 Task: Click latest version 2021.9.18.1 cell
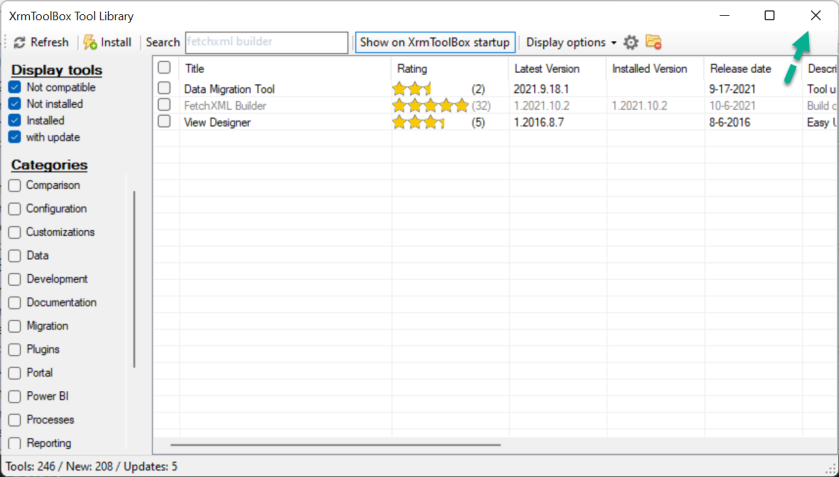[541, 89]
